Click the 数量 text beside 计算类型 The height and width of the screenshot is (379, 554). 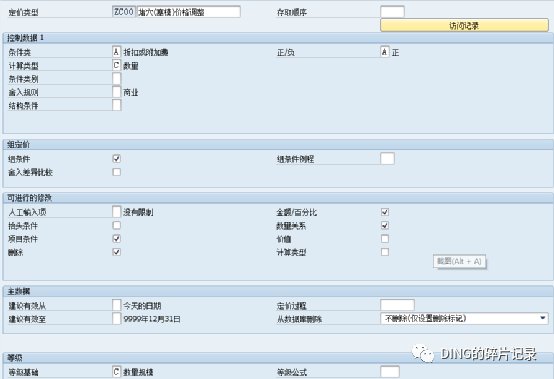[131, 66]
